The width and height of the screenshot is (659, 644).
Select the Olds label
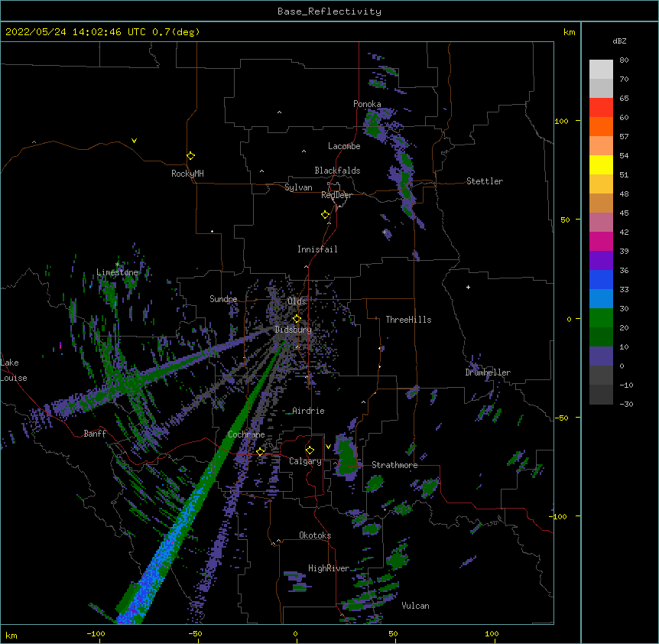click(297, 301)
